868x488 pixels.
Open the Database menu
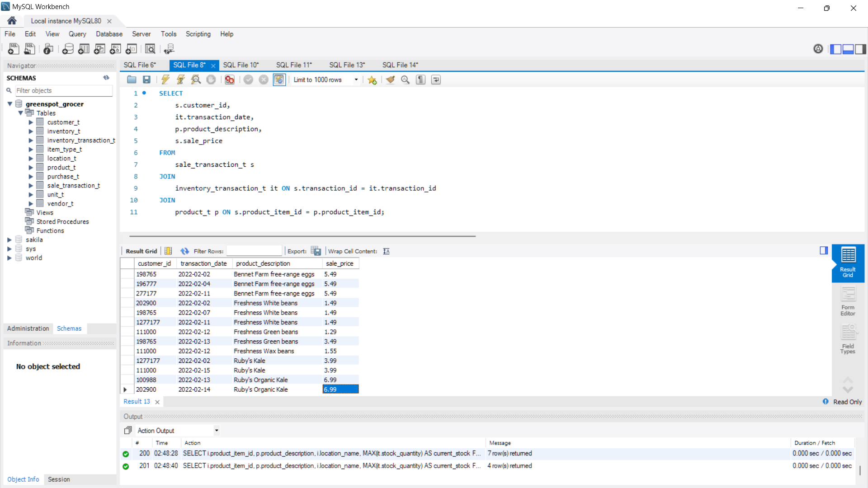[109, 34]
